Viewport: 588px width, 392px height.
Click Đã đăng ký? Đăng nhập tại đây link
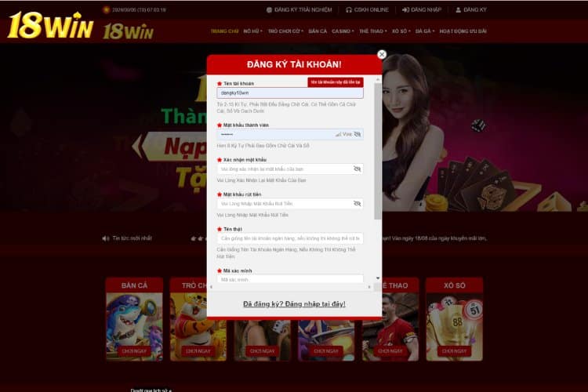294,304
